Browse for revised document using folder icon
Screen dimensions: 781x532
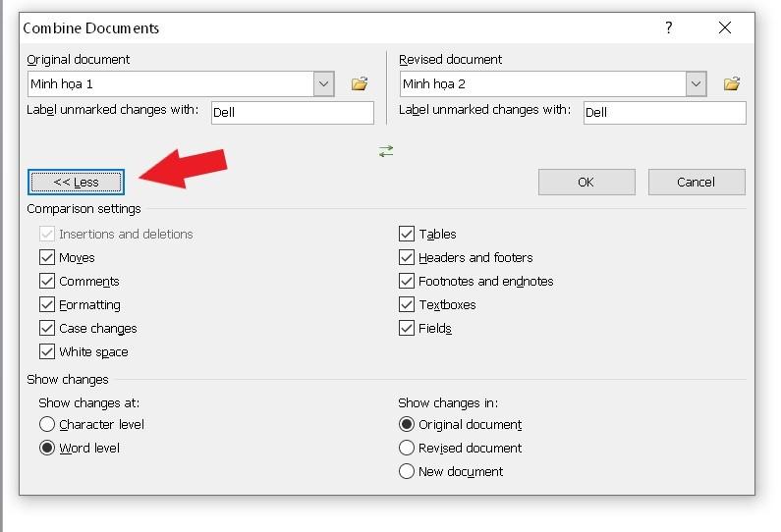[732, 84]
